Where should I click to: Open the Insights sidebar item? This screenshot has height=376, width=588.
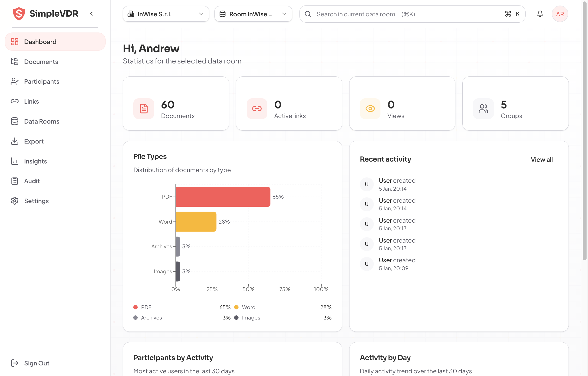pos(35,161)
